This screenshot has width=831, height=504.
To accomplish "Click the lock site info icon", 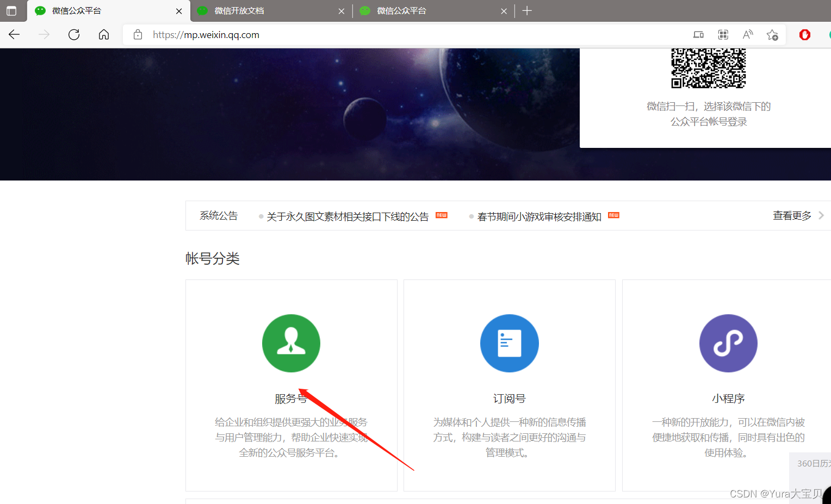I will pyautogui.click(x=138, y=35).
